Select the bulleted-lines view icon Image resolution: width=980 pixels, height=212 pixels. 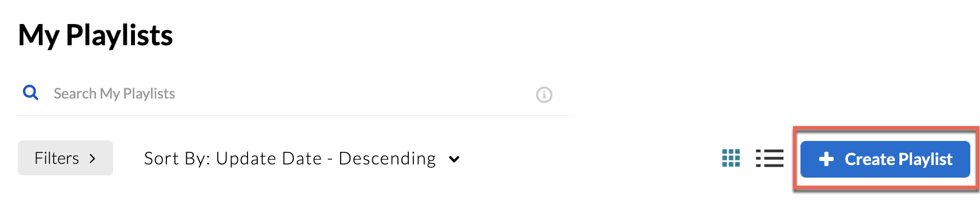tap(770, 158)
